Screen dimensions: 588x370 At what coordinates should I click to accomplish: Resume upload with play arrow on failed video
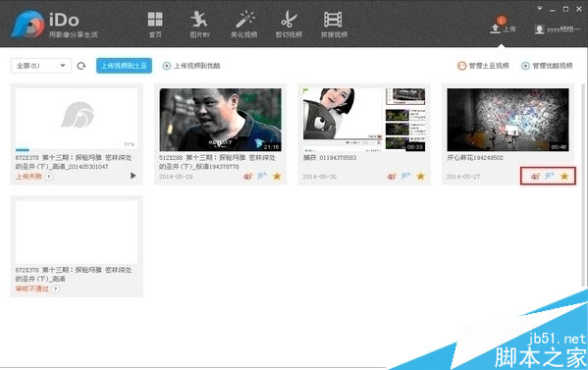[x=134, y=176]
